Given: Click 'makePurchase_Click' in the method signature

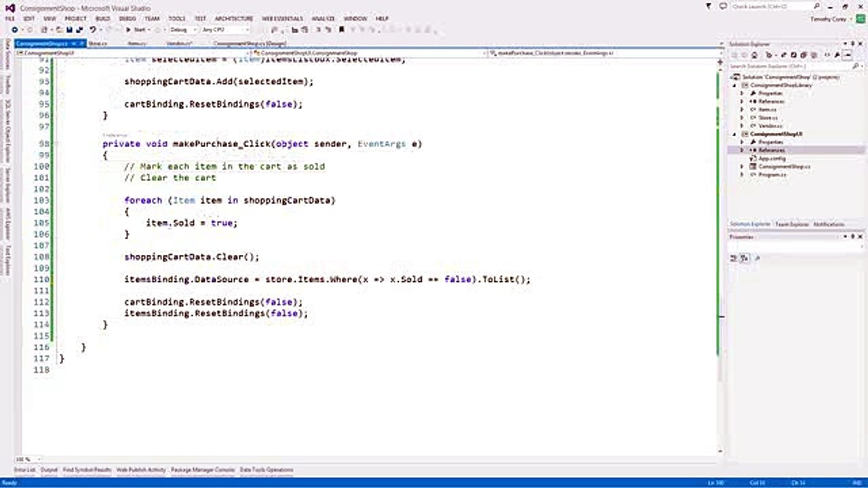Looking at the screenshot, I should pyautogui.click(x=221, y=144).
